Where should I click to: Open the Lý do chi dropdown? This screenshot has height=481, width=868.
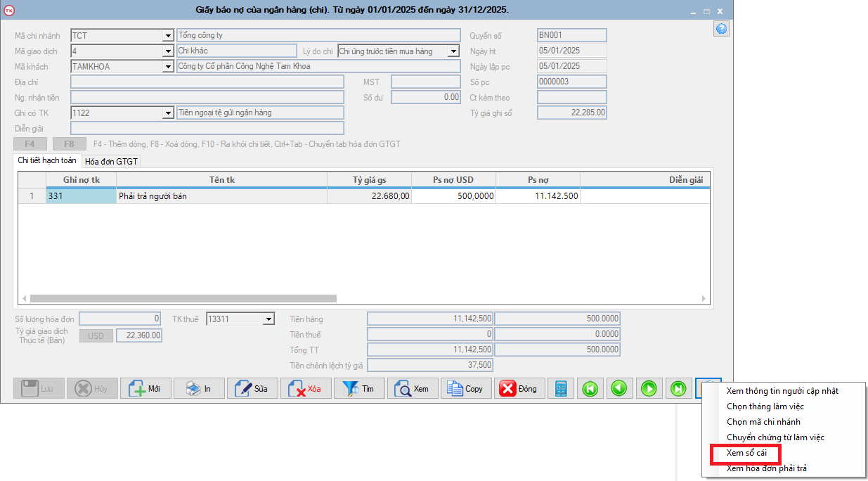pyautogui.click(x=453, y=51)
